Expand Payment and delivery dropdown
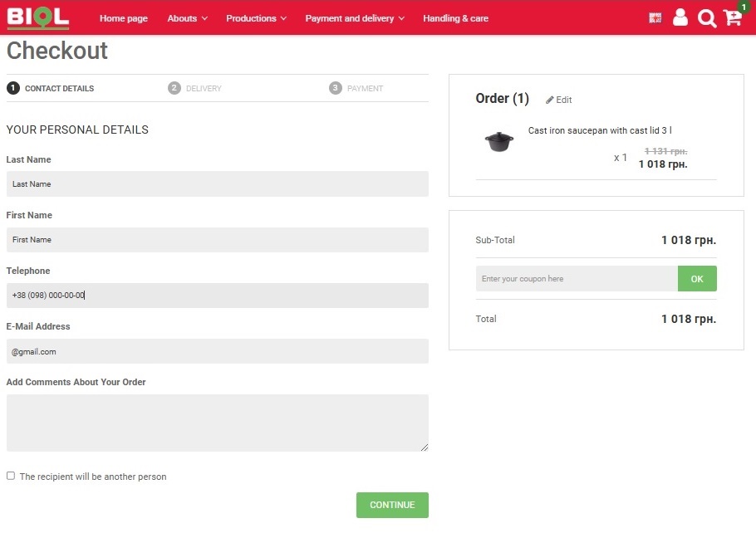756x533 pixels. click(355, 18)
